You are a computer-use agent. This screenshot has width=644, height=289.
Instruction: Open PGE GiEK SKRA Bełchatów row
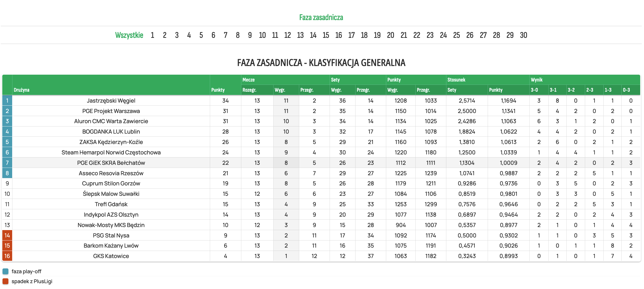pyautogui.click(x=111, y=163)
